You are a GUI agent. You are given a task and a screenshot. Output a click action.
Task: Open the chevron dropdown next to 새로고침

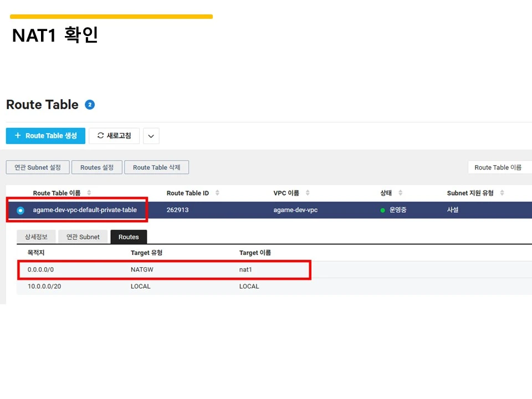pos(151,136)
